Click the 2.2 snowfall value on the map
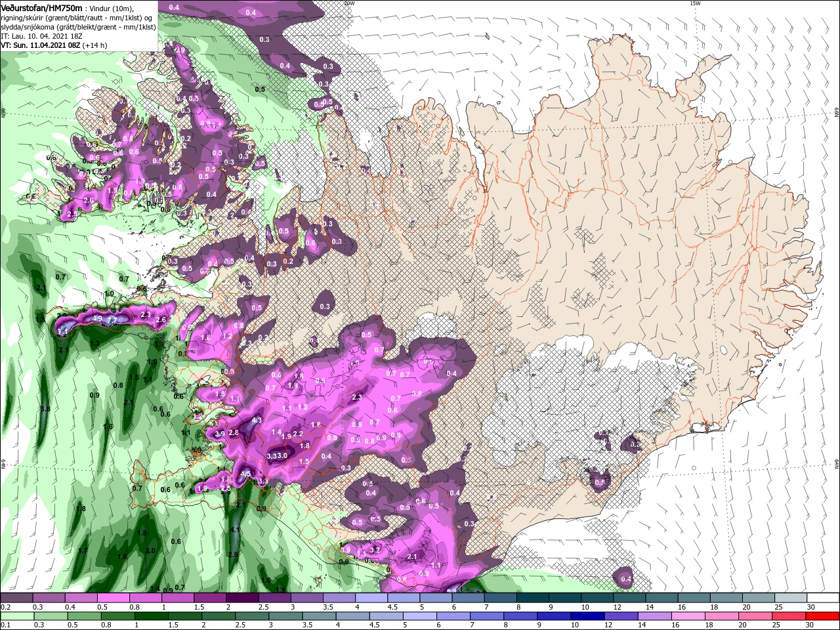The height and width of the screenshot is (630, 840). [x=297, y=434]
